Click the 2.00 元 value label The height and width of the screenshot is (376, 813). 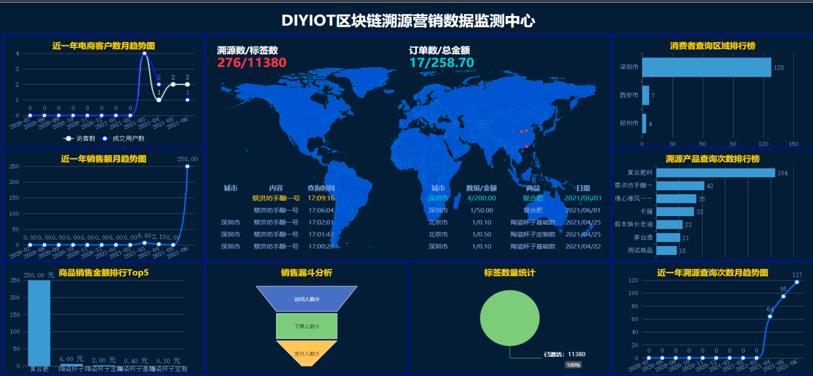(103, 360)
